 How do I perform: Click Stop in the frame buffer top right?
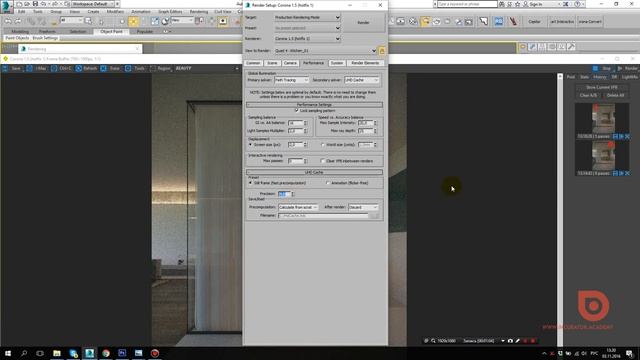point(603,68)
